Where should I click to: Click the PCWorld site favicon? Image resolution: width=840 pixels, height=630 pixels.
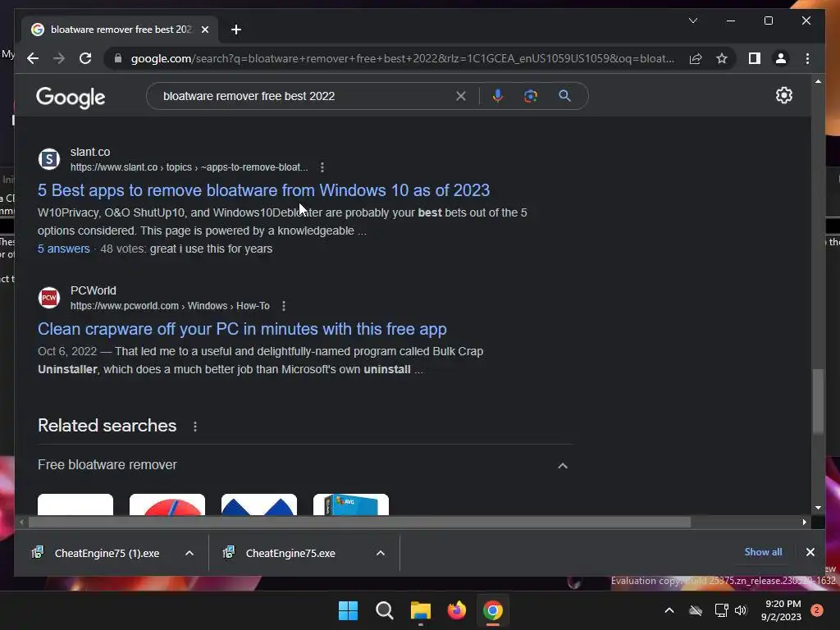pos(48,297)
